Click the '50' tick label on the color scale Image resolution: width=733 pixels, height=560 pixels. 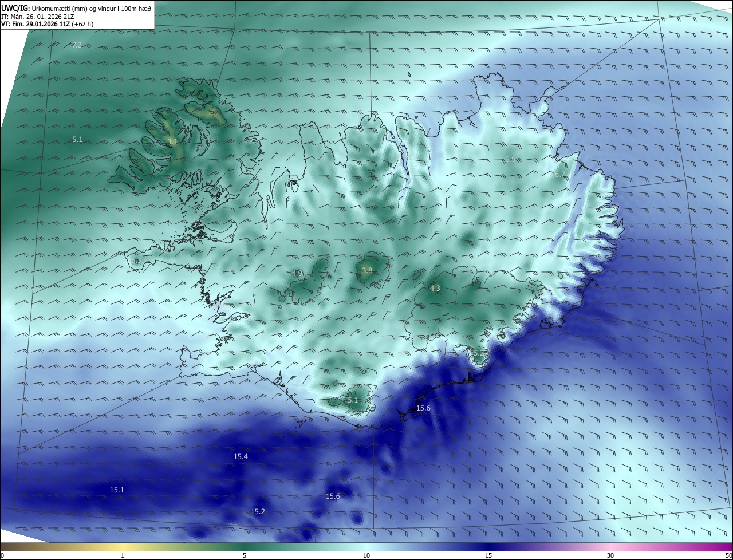(729, 555)
